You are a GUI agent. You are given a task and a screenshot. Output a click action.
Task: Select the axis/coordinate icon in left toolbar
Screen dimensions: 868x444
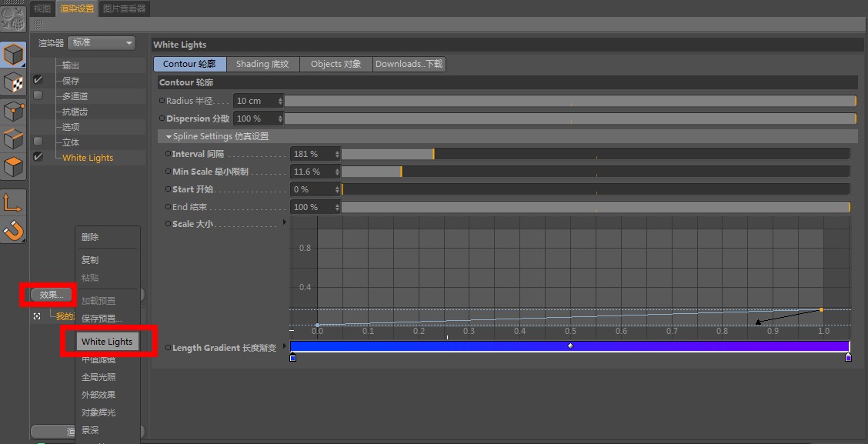13,204
